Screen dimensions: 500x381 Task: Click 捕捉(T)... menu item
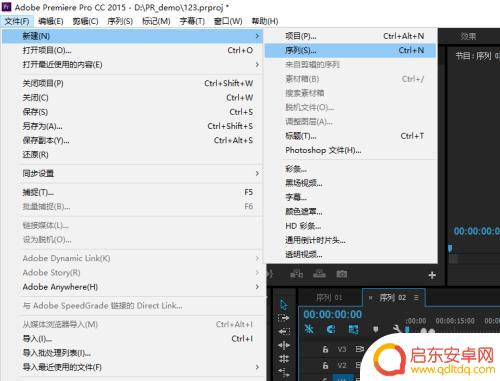point(133,192)
